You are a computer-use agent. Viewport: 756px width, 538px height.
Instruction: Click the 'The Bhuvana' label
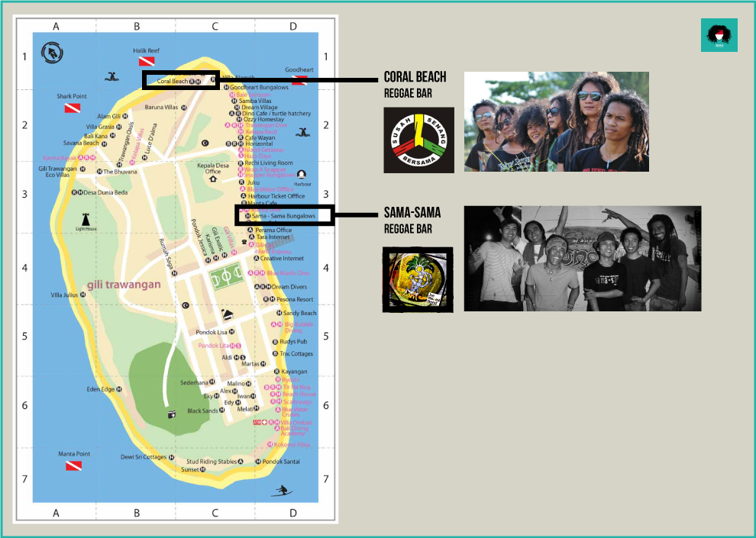click(x=120, y=172)
